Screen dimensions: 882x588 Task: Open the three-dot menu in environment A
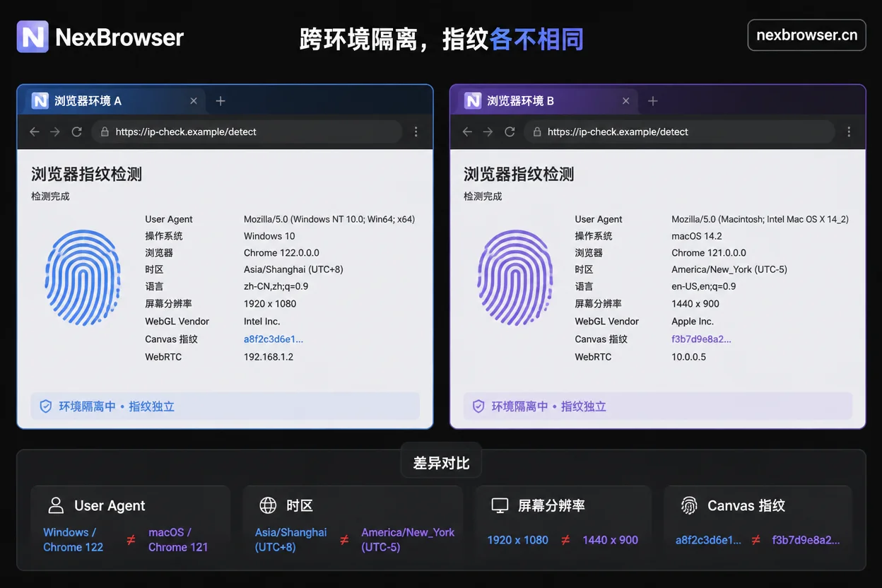coord(416,131)
